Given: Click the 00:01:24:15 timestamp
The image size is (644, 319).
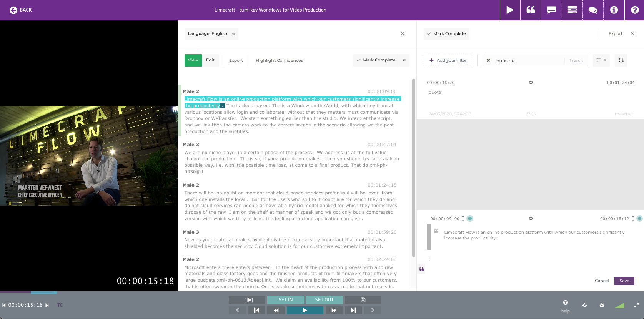Looking at the screenshot, I should click(x=382, y=185).
